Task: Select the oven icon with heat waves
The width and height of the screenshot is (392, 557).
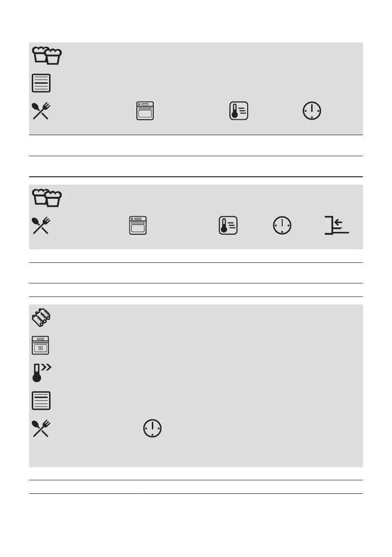Action: [41, 345]
